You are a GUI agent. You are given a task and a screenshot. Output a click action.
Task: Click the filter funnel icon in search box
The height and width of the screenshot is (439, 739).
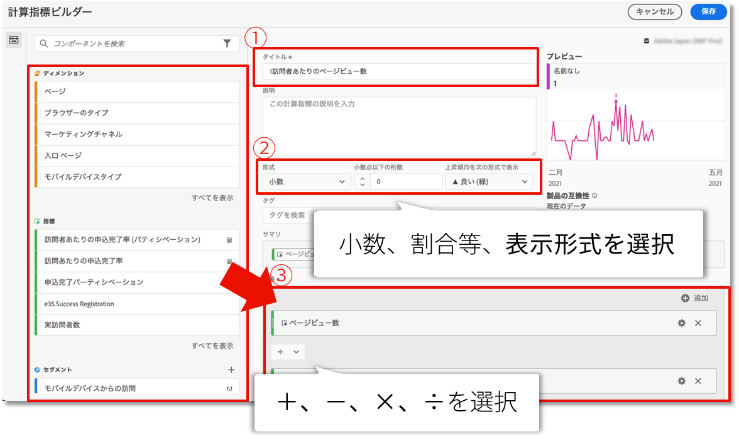tap(227, 44)
